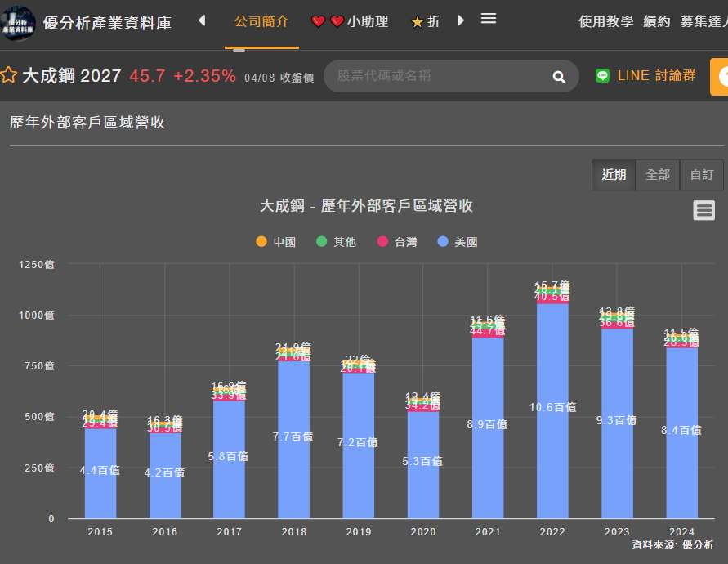The image size is (728, 564).
Task: Click the 2023 blue bar labeled 9.3百億
Action: (617, 423)
